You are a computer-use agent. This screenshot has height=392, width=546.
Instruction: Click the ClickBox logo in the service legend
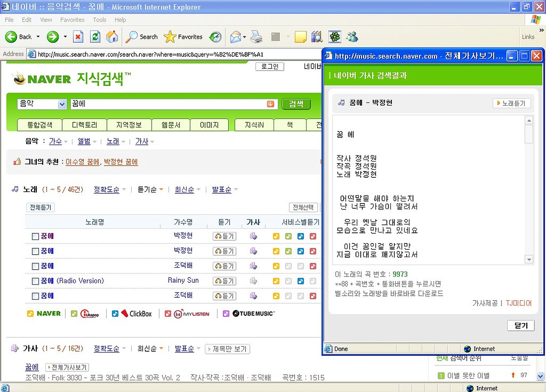coord(137,314)
